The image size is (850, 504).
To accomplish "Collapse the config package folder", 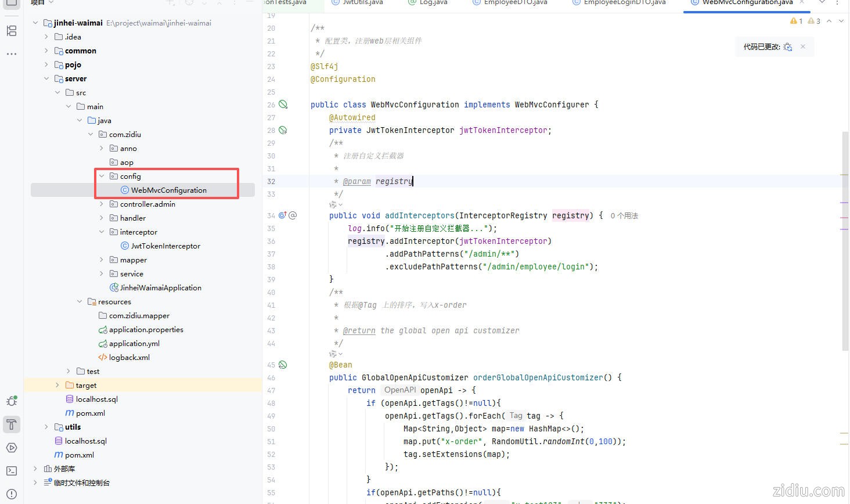I will pos(102,176).
